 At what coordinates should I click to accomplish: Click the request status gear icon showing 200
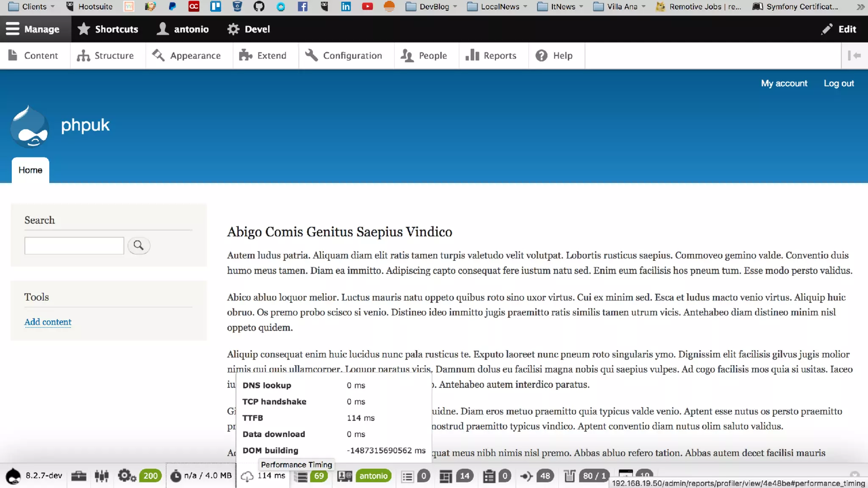pos(126,476)
